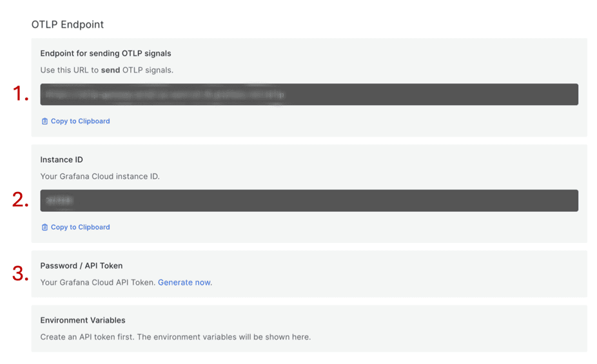Click the clipboard icon under the OTLP endpoint URL
597x364 pixels.
(x=44, y=121)
